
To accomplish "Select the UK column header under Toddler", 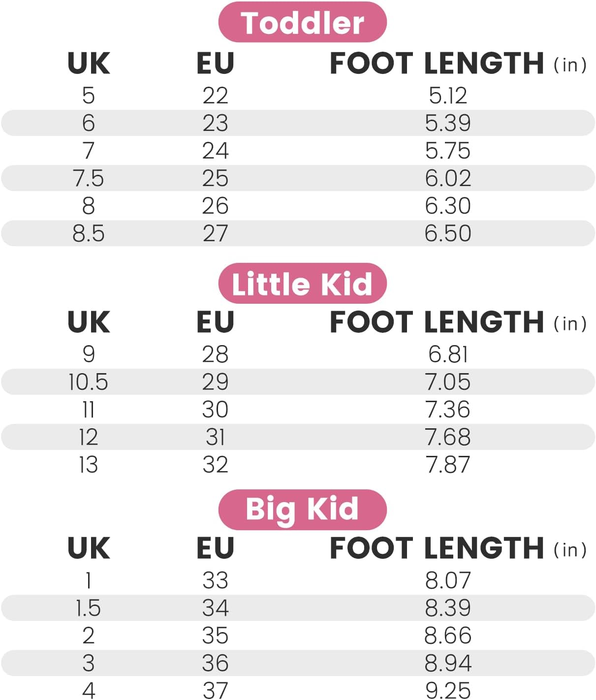I will tap(89, 64).
